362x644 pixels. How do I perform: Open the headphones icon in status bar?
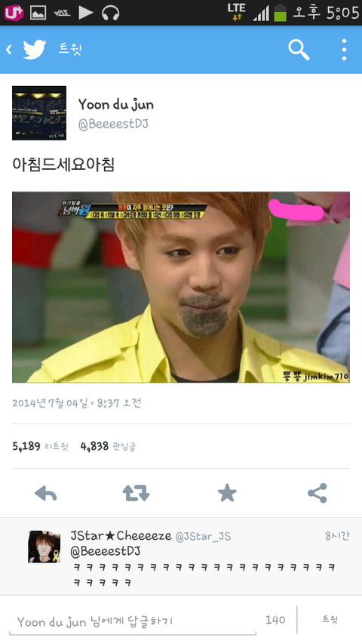[110, 13]
